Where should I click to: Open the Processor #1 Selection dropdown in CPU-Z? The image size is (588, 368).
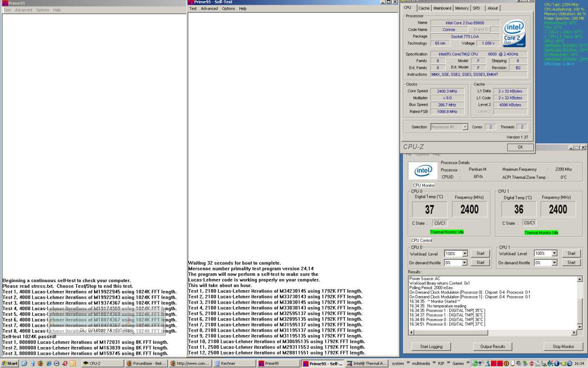(x=465, y=127)
